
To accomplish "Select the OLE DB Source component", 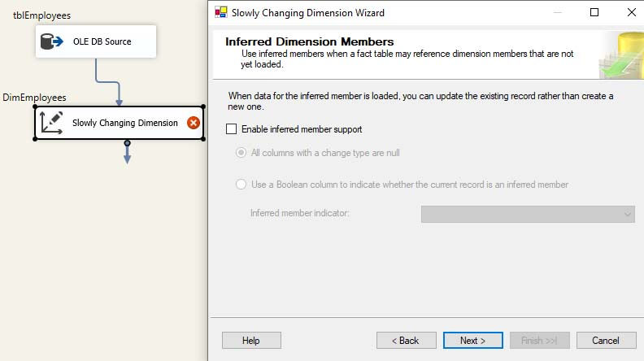I will (x=96, y=41).
